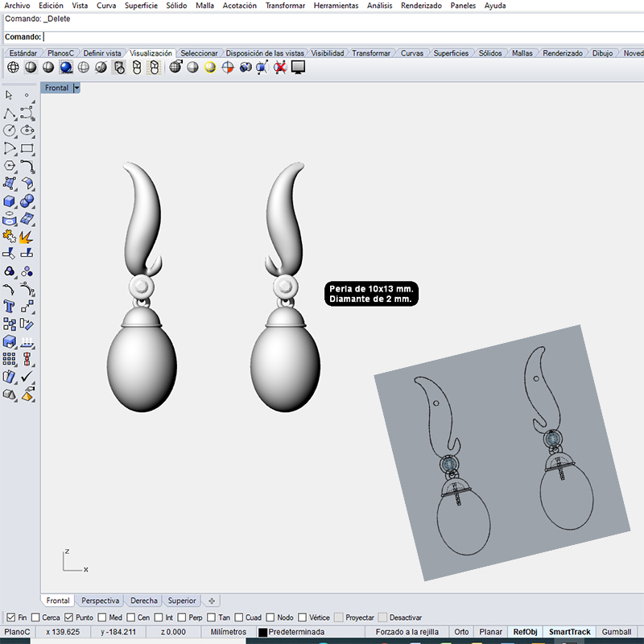Open the Frontal viewport title dropdown arrow

(x=76, y=88)
